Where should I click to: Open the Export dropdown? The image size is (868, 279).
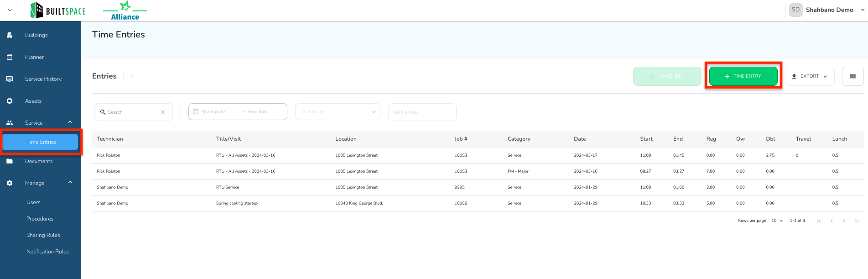810,76
